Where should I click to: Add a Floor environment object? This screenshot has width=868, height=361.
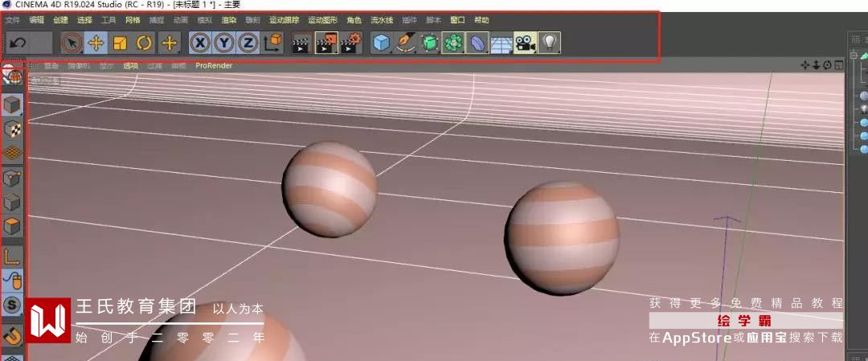point(502,43)
